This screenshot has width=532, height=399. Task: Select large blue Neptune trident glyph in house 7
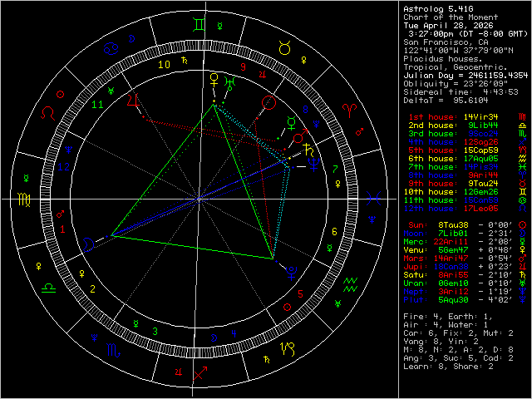pyautogui.click(x=314, y=165)
